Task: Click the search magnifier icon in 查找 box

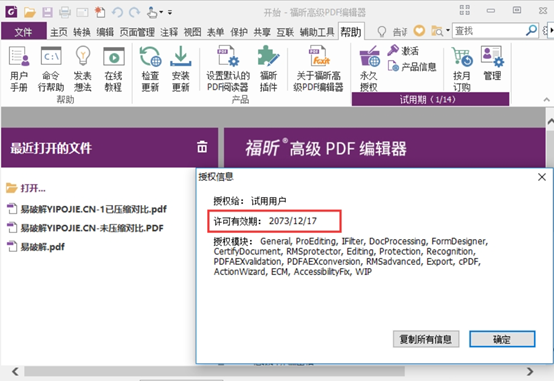Action: [531, 31]
